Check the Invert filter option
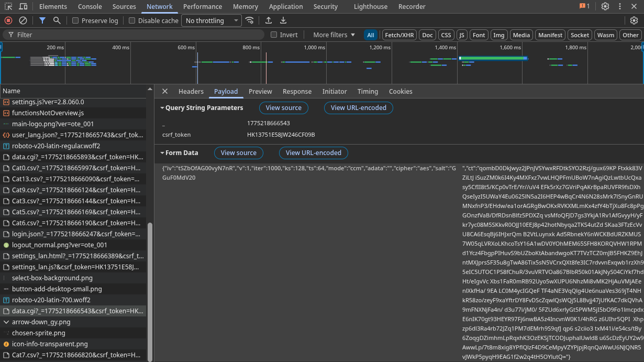The image size is (644, 362). tap(274, 35)
